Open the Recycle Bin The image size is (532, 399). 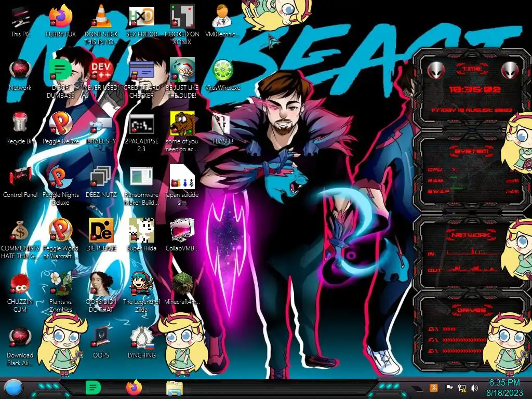point(20,129)
